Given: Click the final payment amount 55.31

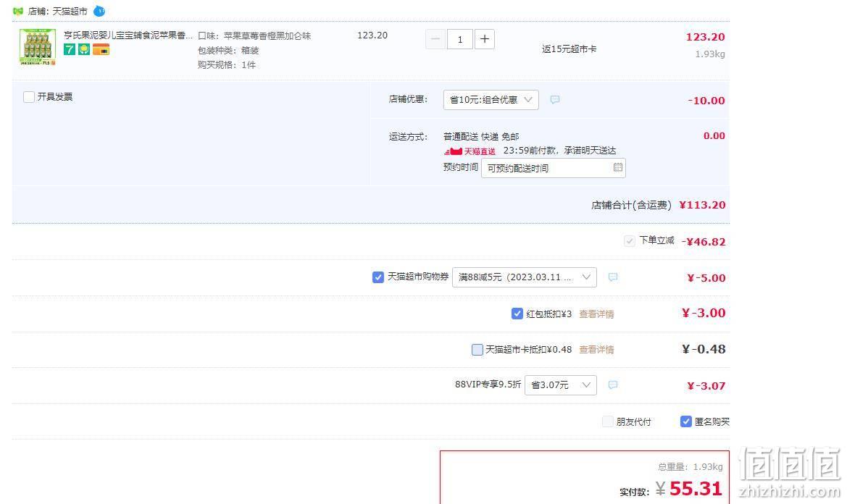Looking at the screenshot, I should (x=696, y=489).
